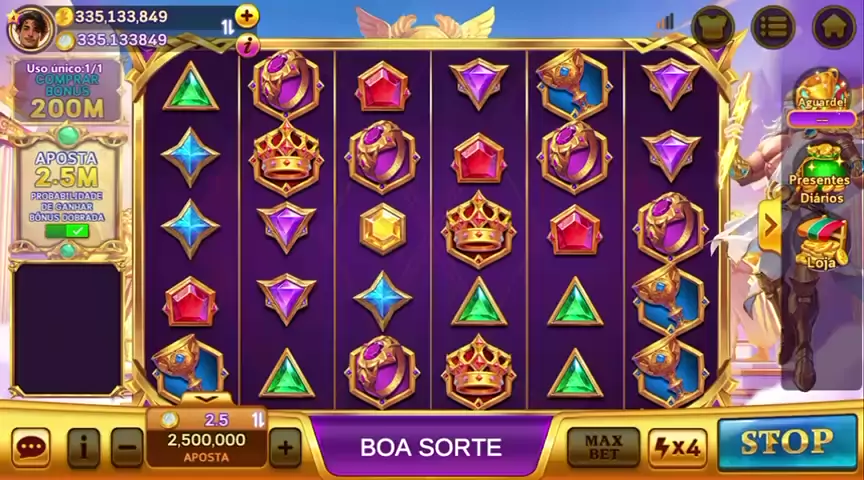The image size is (864, 480).
Task: Switch bet currency using swap arrows
Action: tap(258, 420)
